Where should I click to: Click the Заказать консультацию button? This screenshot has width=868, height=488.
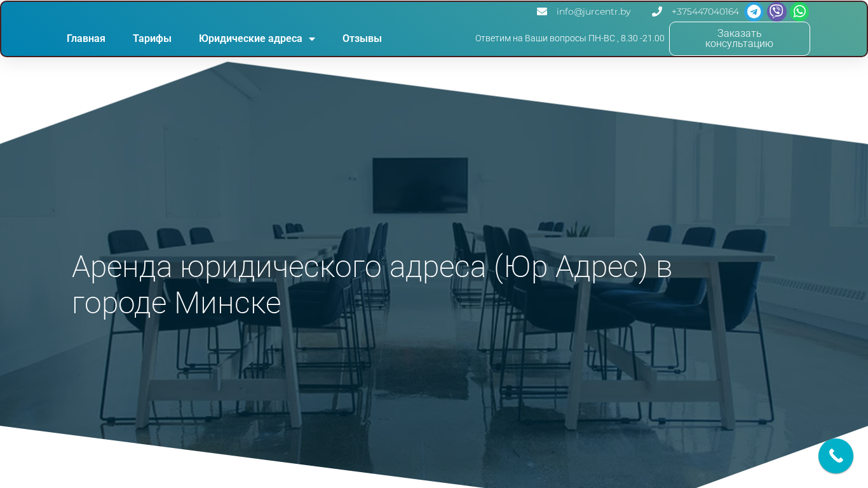(740, 39)
